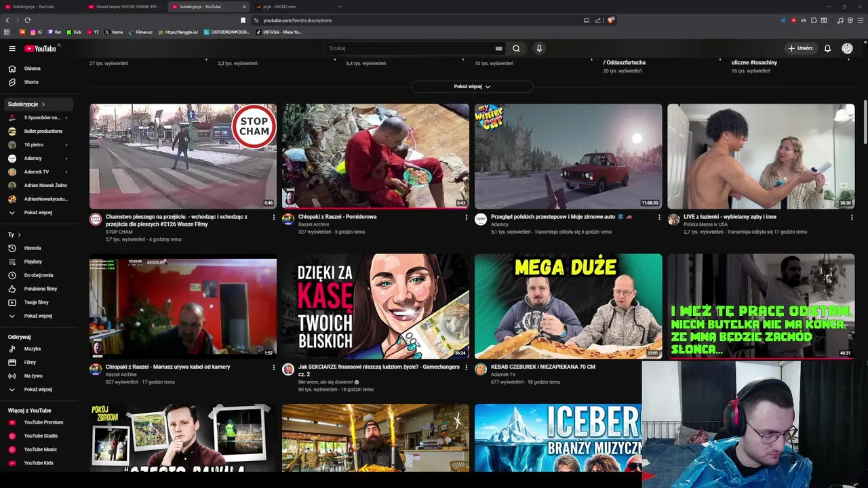Open the IG bookmark

click(36, 32)
